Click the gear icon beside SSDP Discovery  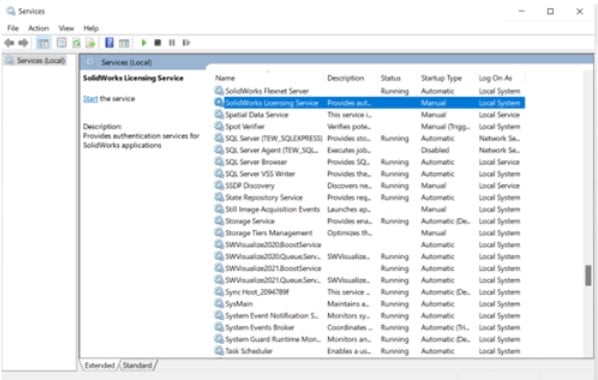[219, 185]
